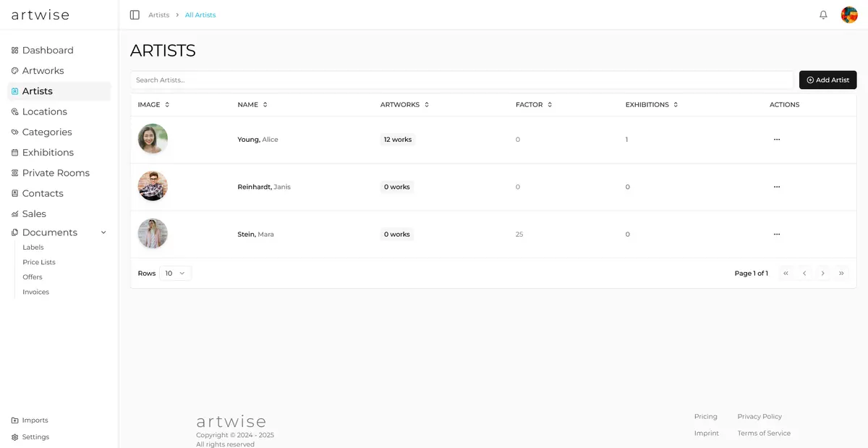Click the Add Artist button

(x=827, y=80)
